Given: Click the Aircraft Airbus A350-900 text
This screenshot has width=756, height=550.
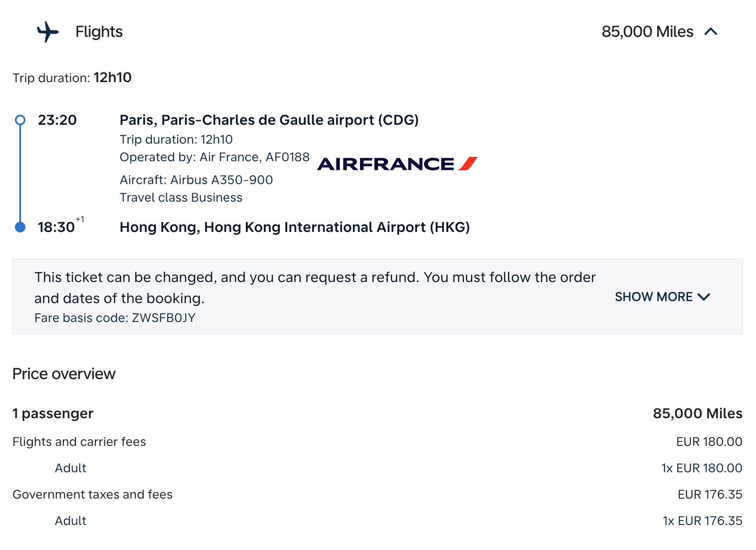Looking at the screenshot, I should [x=196, y=180].
